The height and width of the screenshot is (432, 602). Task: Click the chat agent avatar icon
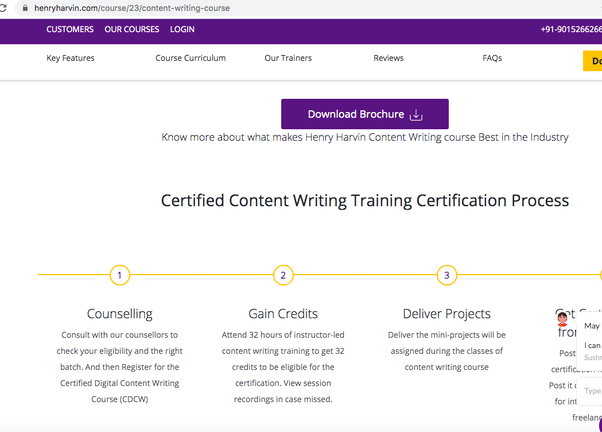click(563, 320)
